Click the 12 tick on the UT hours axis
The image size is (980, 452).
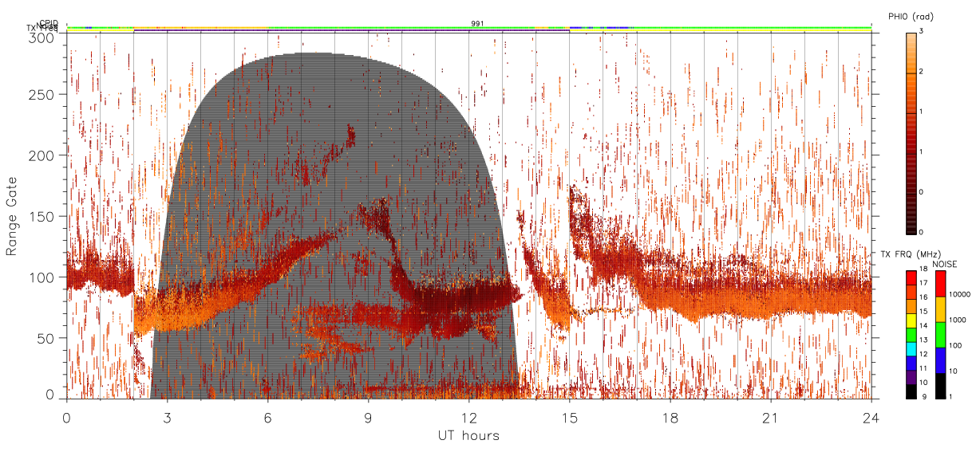coord(468,417)
